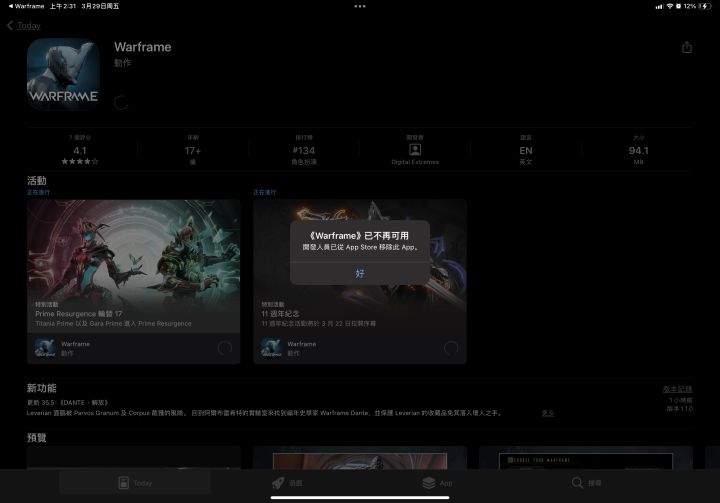Open the 11 週年紀念 event card
Image resolution: width=720 pixels, height=503 pixels.
[x=360, y=281]
